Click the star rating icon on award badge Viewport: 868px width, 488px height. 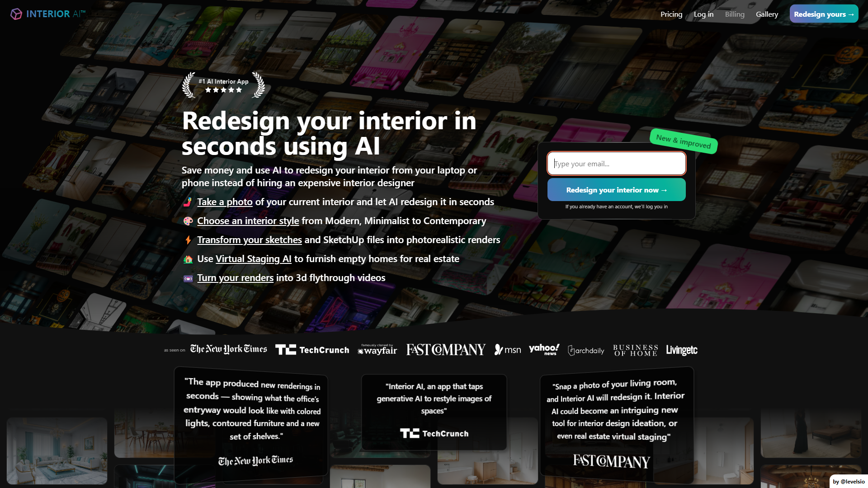[x=223, y=89]
